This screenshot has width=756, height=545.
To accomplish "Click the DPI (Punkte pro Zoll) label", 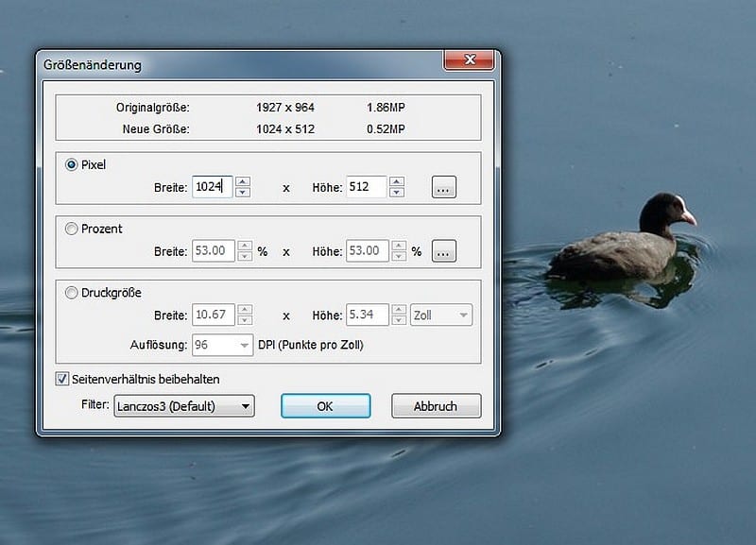I will [311, 345].
